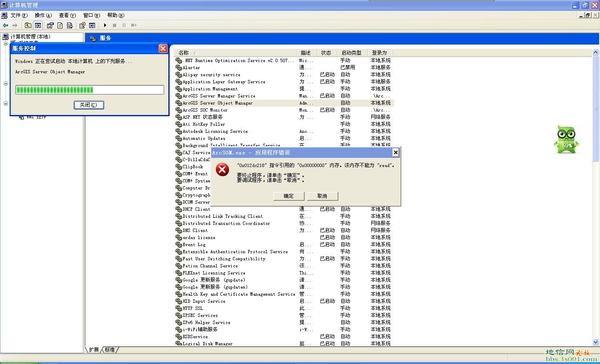Screen dimensions: 600x364
Task: Go back with the toolbar back arrow
Action: coord(5,25)
